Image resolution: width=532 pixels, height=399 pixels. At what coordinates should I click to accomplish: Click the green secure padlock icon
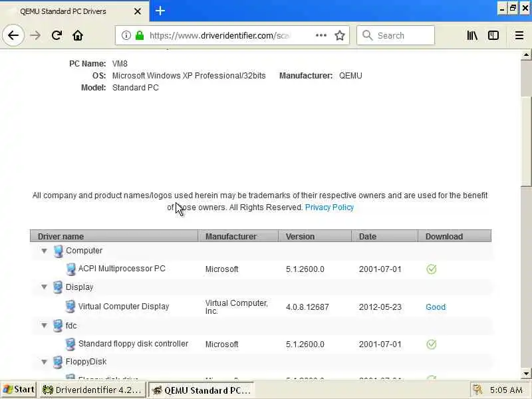pos(140,35)
